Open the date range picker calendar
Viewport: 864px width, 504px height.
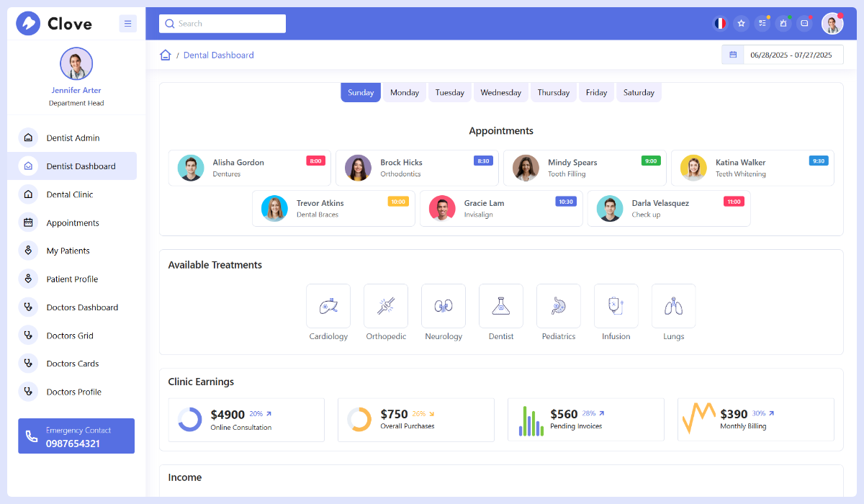732,54
